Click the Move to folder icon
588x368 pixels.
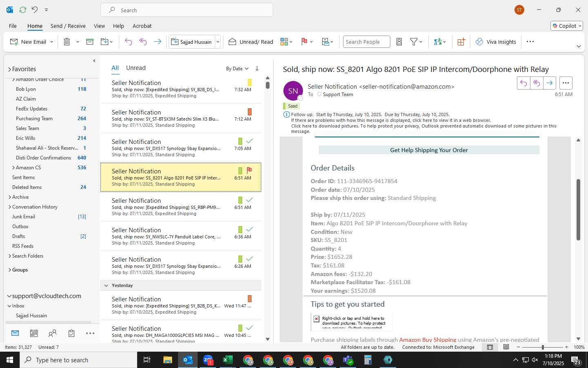(x=104, y=42)
